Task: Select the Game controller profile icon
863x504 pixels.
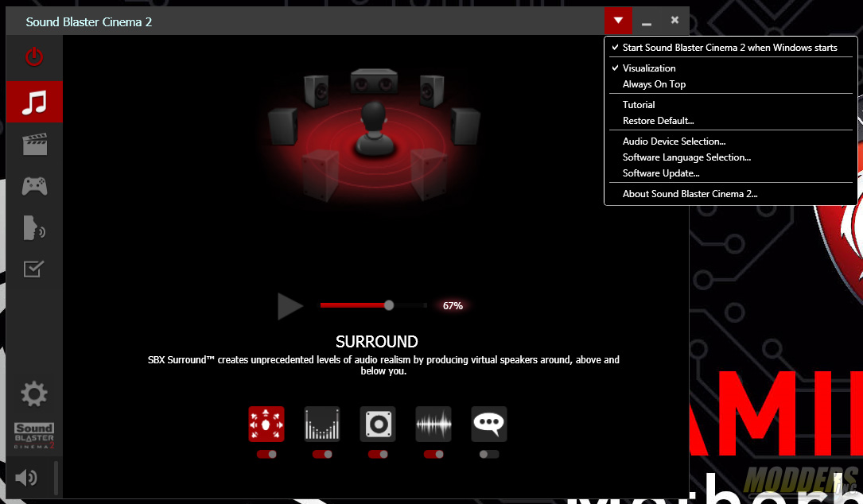Action: (x=34, y=186)
